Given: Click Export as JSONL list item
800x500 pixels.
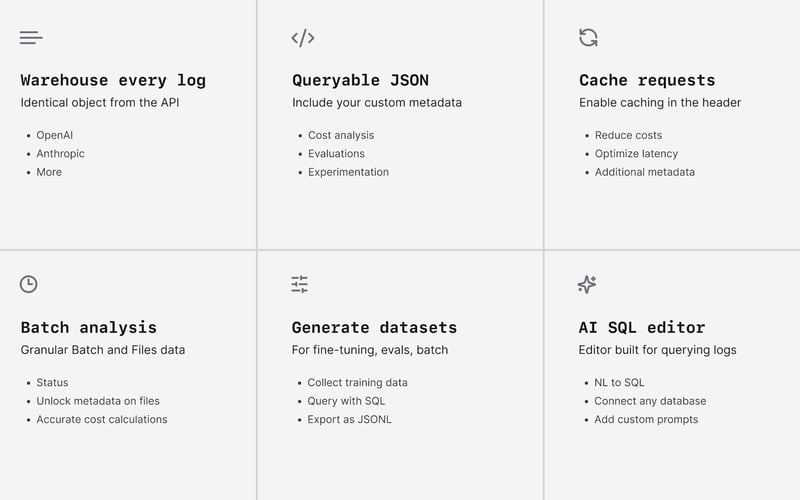Looking at the screenshot, I should click(x=349, y=420).
